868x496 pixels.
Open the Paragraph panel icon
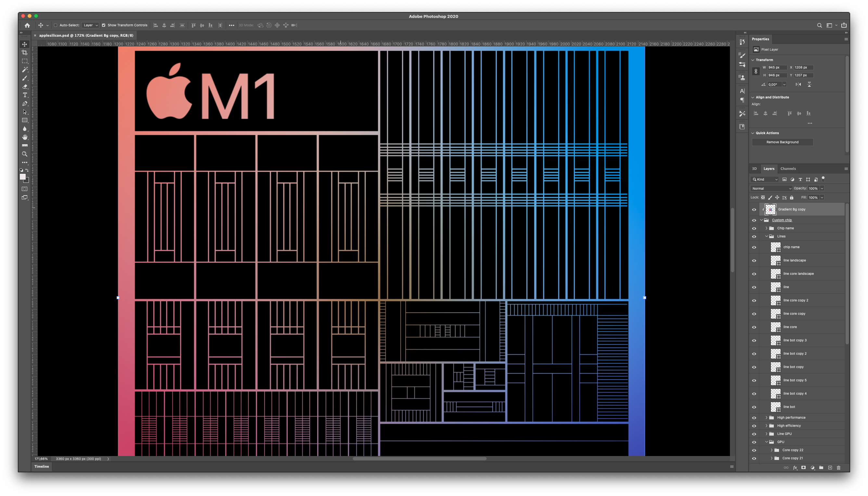742,100
